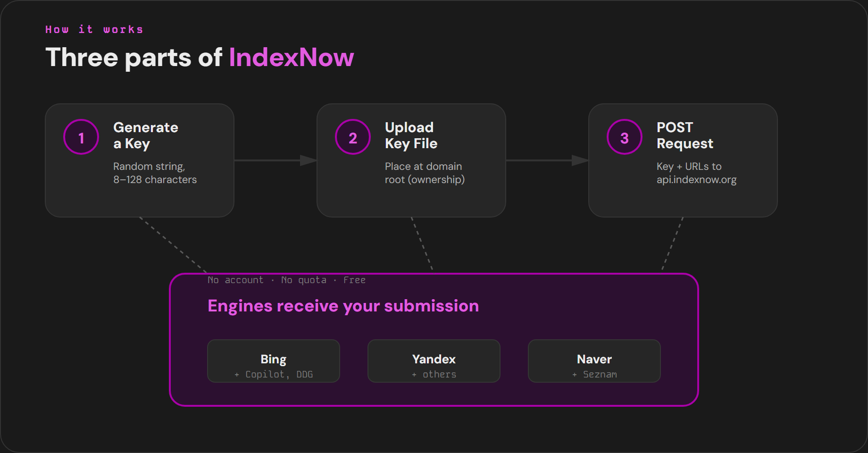Select the 'Generate a Key' heading

click(x=146, y=135)
